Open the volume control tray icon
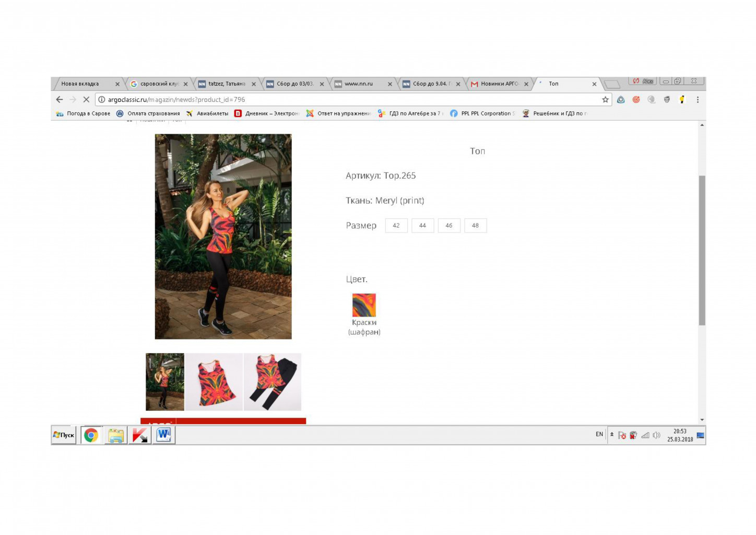This screenshot has height=535, width=756. (x=657, y=435)
